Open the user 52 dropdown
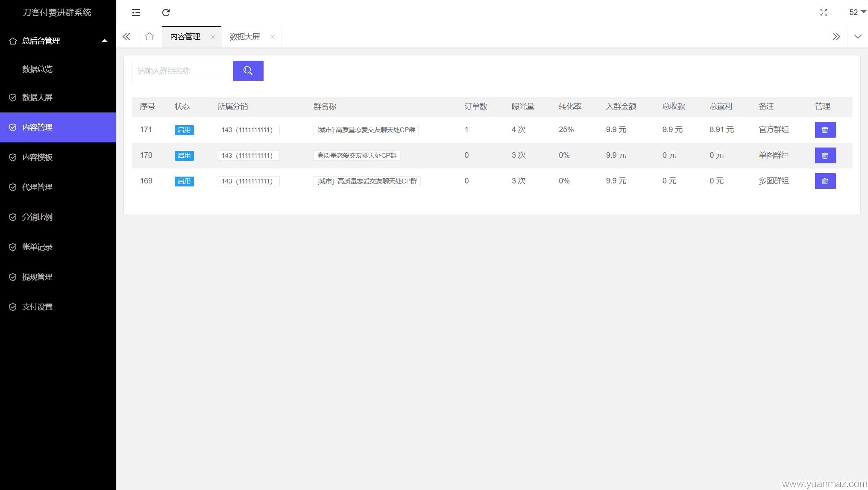The image size is (868, 490). pyautogui.click(x=857, y=12)
